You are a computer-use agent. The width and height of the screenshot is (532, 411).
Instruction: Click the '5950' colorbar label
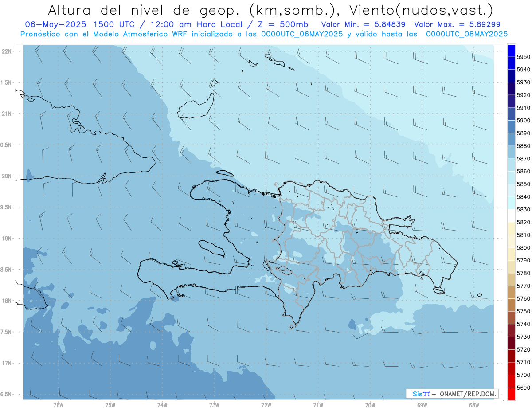pyautogui.click(x=524, y=57)
